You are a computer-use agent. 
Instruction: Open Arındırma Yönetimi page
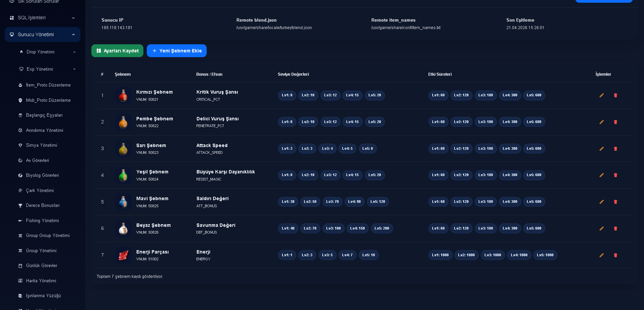tap(45, 130)
